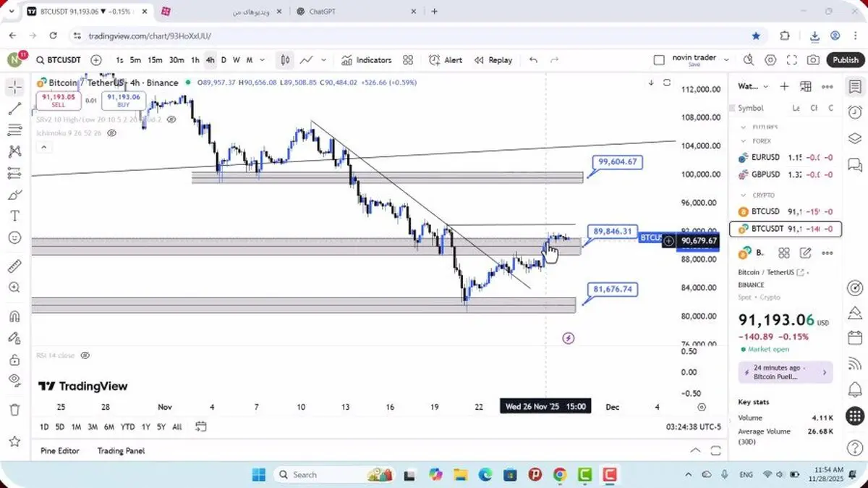Open the emoji/icons tool

point(14,237)
